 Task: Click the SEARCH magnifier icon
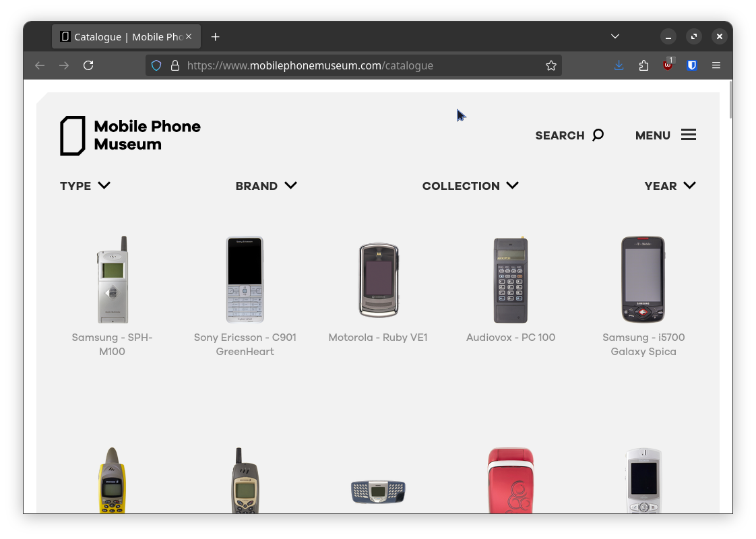click(598, 135)
